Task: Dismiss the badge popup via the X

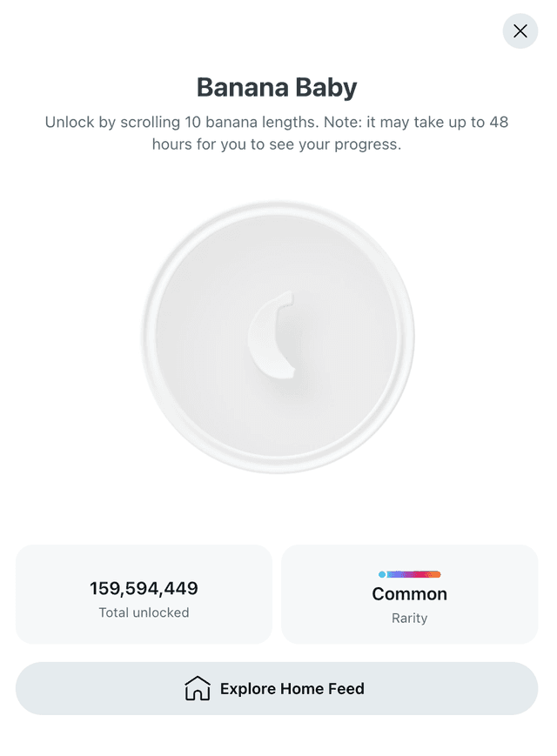Action: [520, 31]
